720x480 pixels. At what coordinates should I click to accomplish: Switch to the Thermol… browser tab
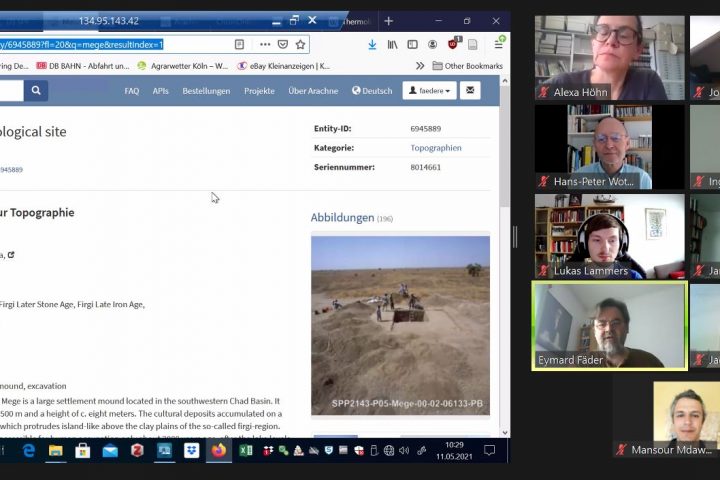(350, 22)
